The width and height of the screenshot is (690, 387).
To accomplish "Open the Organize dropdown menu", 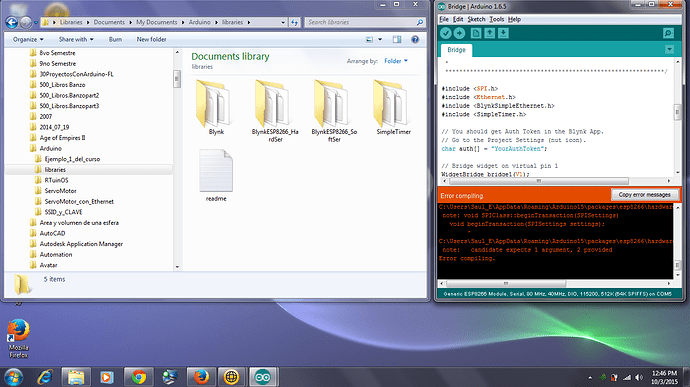I will 28,39.
